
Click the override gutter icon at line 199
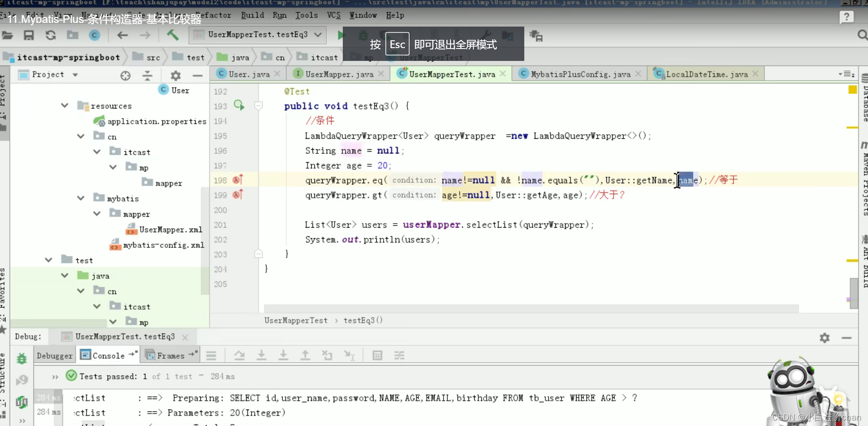point(237,195)
